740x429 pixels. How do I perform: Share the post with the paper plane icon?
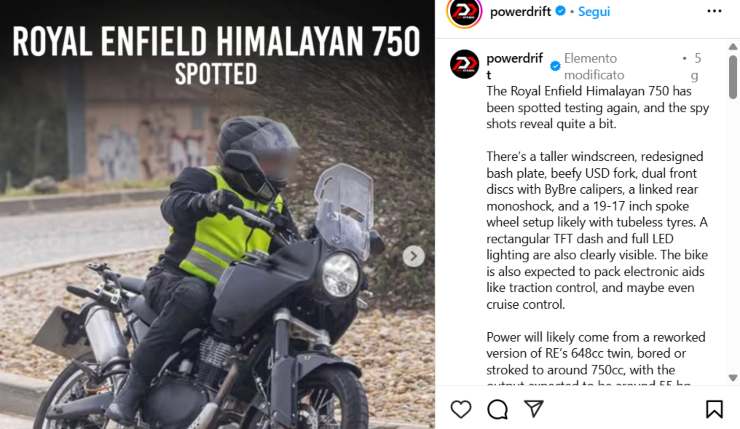coord(534,409)
